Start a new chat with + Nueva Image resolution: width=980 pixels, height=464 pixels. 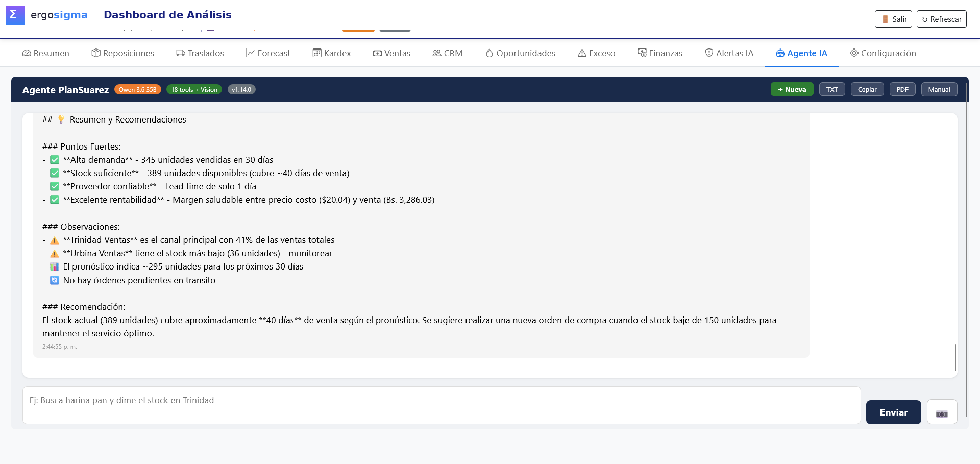pyautogui.click(x=792, y=89)
